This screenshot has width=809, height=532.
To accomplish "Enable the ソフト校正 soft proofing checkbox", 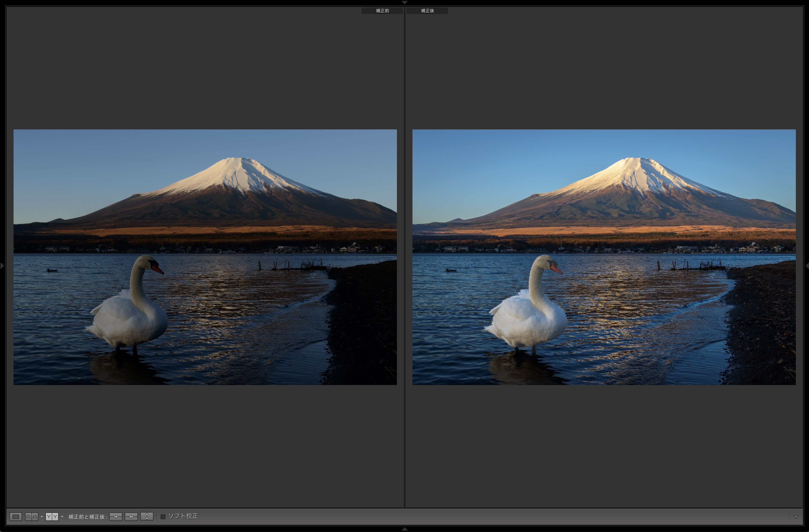I will click(x=163, y=517).
